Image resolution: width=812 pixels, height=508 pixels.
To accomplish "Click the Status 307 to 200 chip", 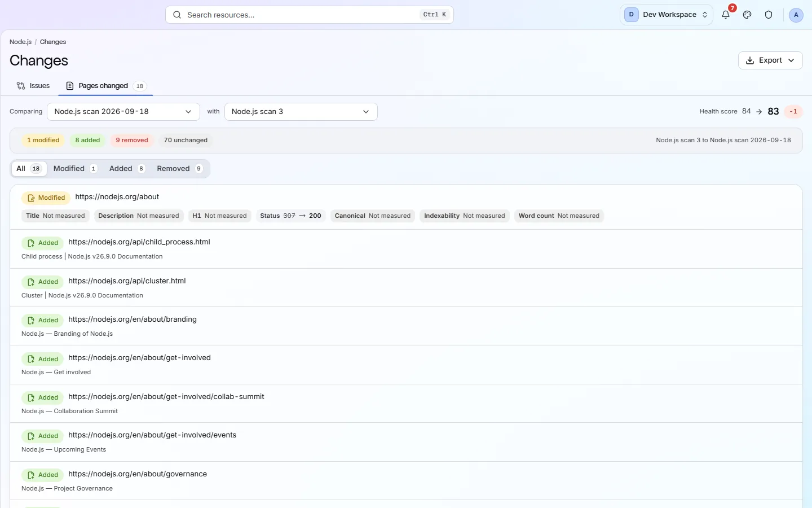I will pos(290,216).
